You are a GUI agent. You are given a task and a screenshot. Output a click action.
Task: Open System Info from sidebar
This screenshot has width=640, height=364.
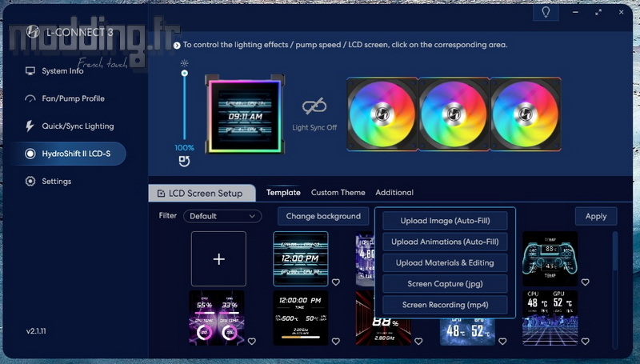(62, 71)
